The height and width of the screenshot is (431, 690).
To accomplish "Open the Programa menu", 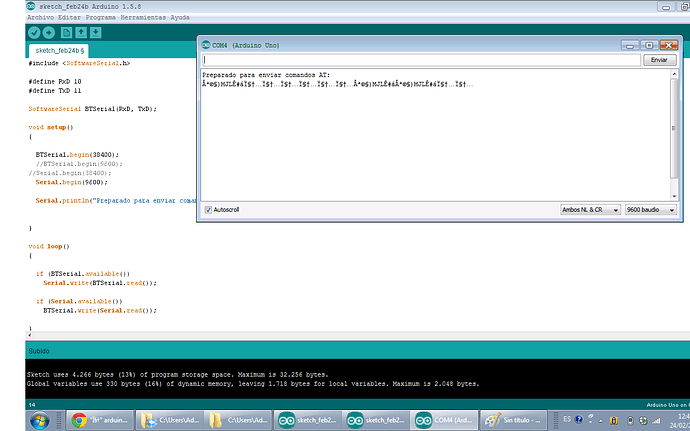I will coord(101,18).
